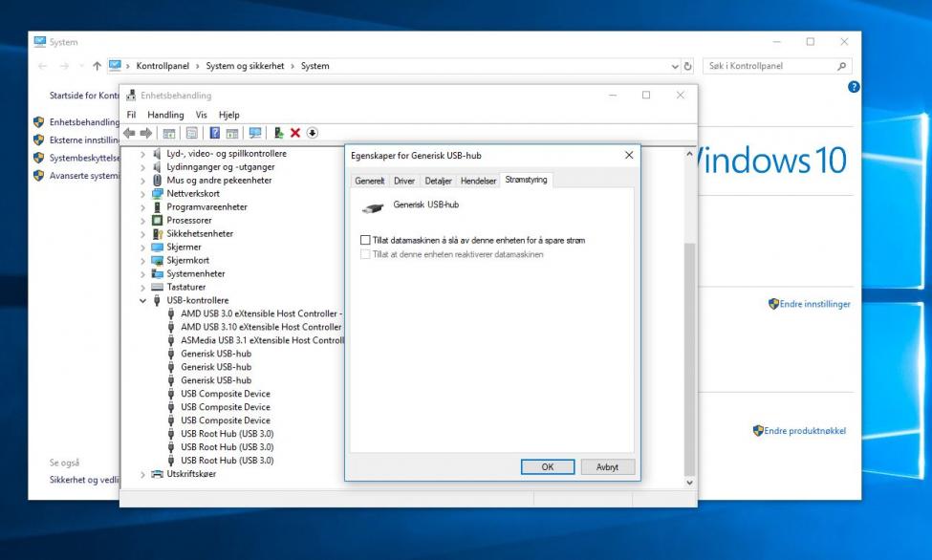Open the Hjelp menu

[228, 115]
